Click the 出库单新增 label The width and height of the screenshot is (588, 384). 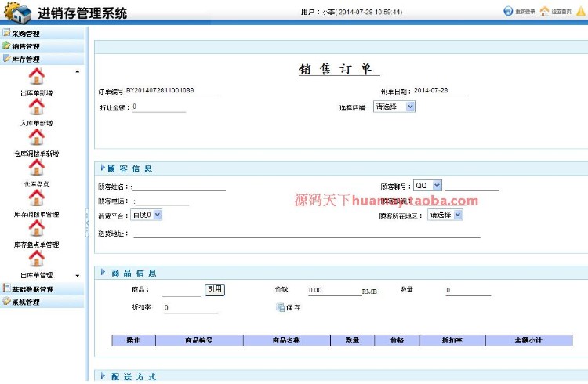click(36, 93)
